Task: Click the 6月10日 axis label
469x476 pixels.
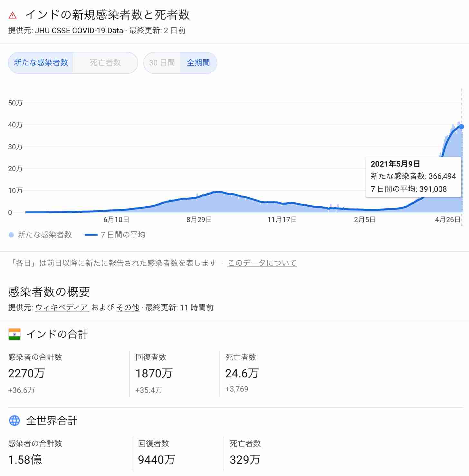Action: [116, 220]
